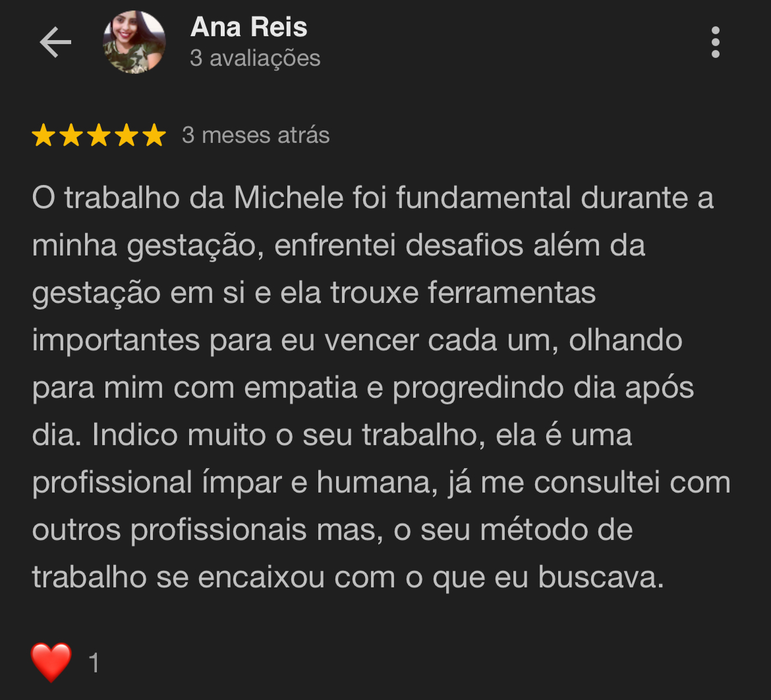Image resolution: width=771 pixels, height=700 pixels.
Task: Tap review line starting 'O trabalho da Michele'
Action: coord(373,198)
